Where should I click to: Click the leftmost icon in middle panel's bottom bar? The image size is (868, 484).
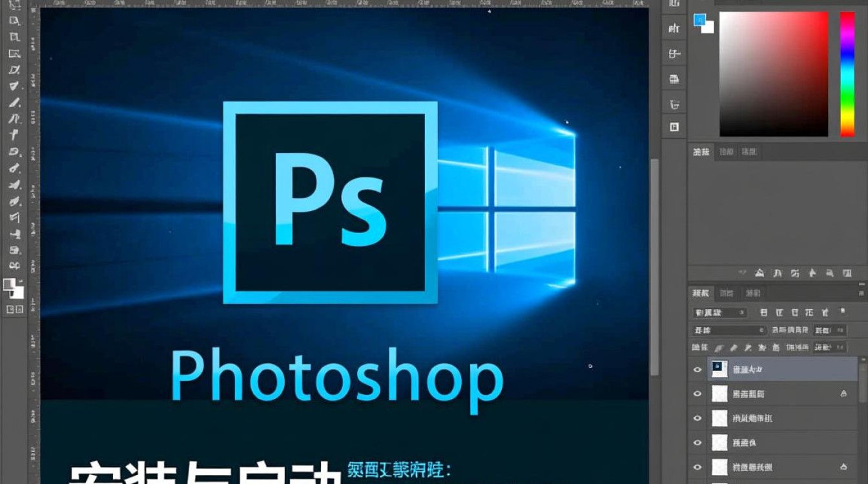click(743, 273)
